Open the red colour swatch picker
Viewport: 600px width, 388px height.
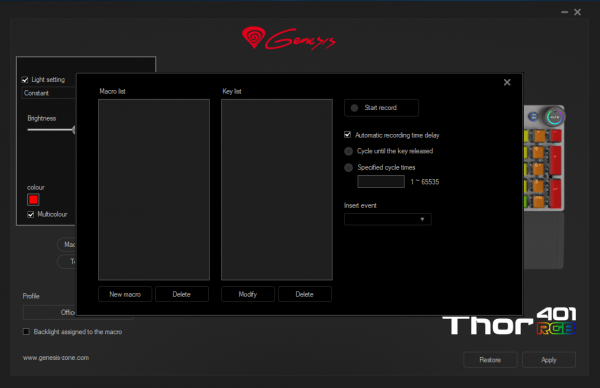tap(33, 200)
